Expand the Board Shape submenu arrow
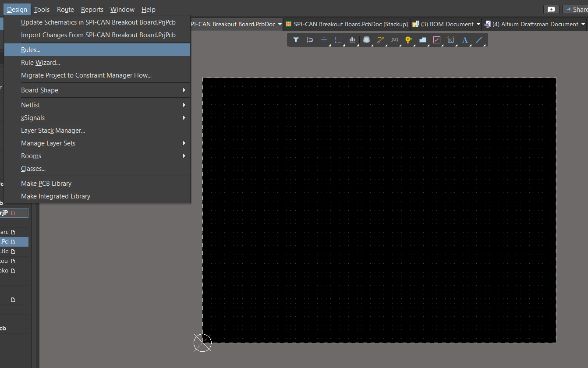Image resolution: width=588 pixels, height=368 pixels. (184, 90)
